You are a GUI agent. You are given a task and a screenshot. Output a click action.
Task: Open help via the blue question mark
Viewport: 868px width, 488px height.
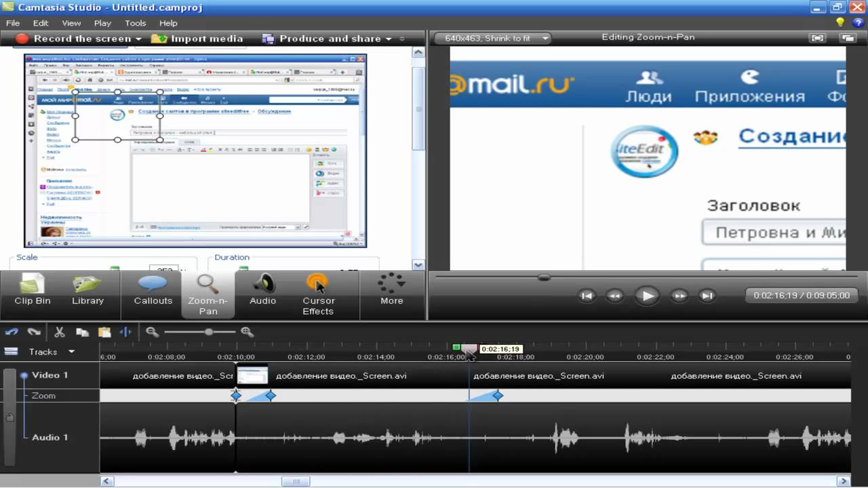(858, 22)
